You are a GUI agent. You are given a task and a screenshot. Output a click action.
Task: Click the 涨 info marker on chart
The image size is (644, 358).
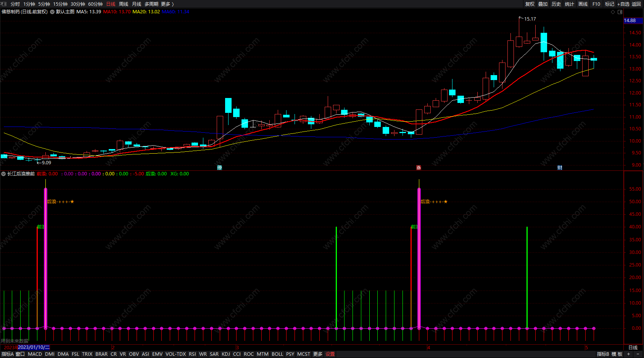coord(419,168)
